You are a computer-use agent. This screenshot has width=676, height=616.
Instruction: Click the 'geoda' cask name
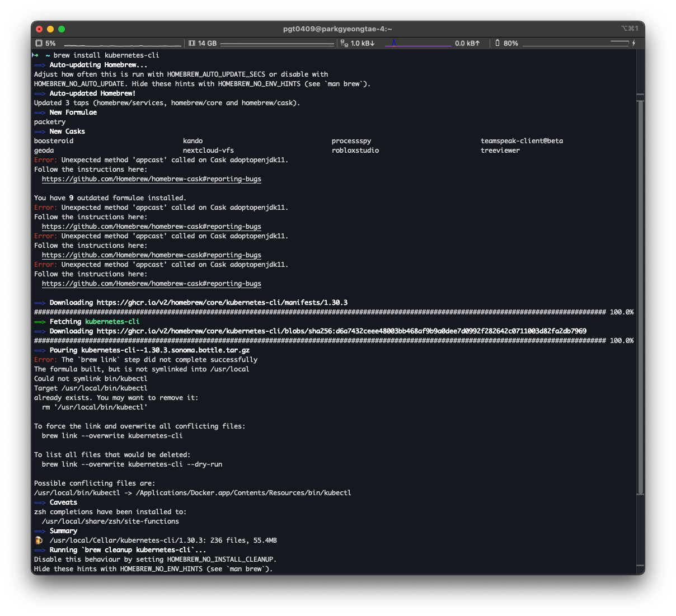pos(44,151)
